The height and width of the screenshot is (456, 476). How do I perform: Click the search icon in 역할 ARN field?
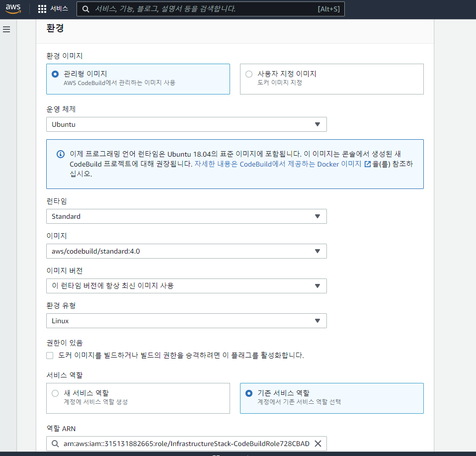click(x=55, y=444)
